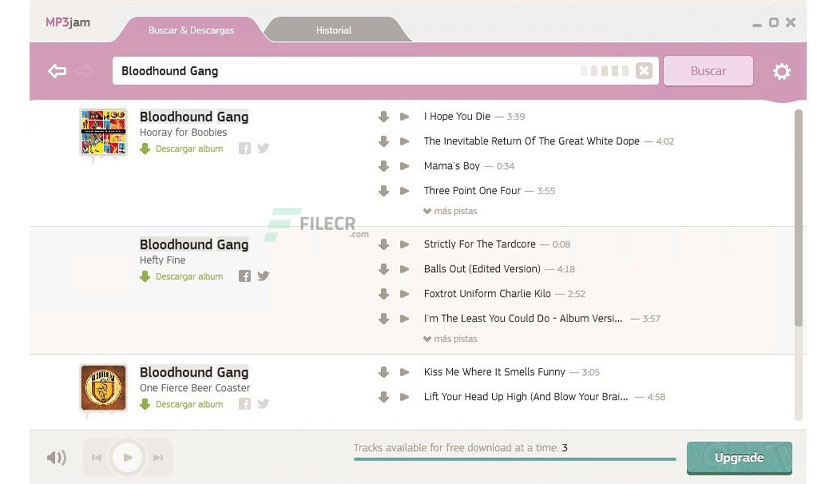Open settings gear icon
836x484 pixels.
pyautogui.click(x=782, y=71)
